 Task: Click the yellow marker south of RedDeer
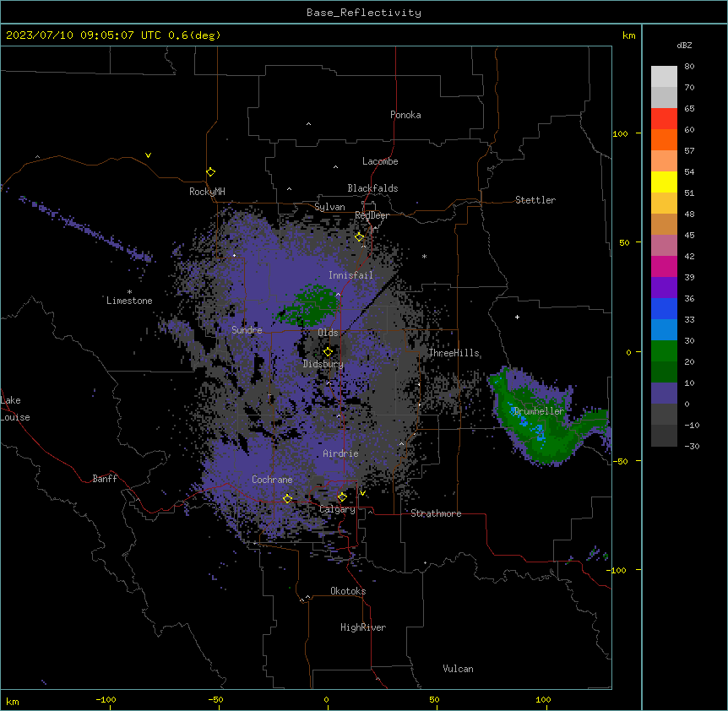pos(359,237)
